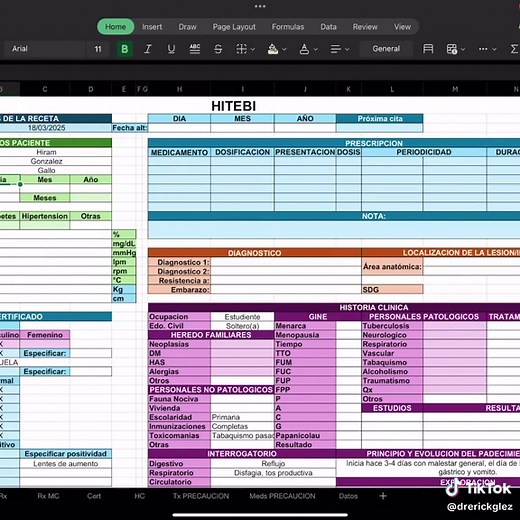Viewport: 520px width, 520px height.
Task: Click the MEDICAMENTO column header
Action: 179,152
